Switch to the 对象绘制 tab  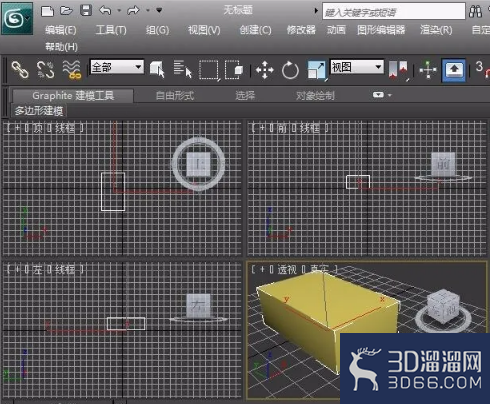tap(315, 96)
